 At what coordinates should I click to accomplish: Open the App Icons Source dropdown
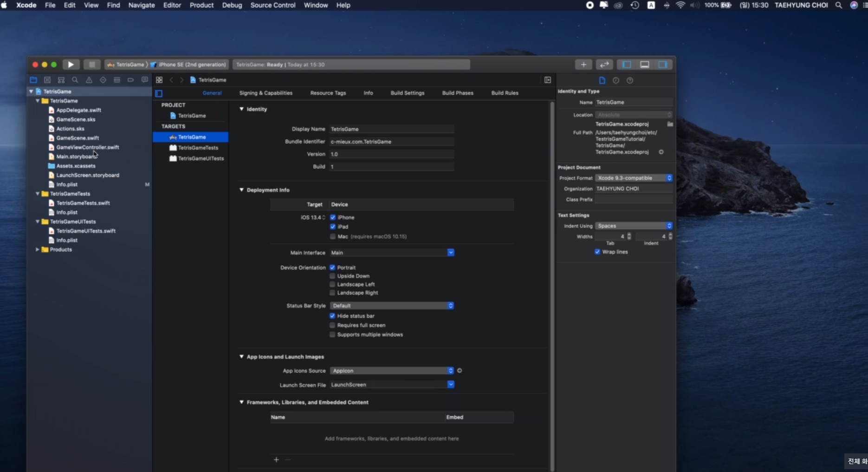pos(392,371)
